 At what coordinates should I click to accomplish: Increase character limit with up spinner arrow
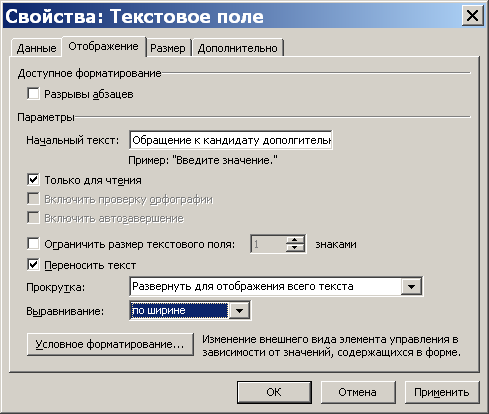tap(295, 240)
